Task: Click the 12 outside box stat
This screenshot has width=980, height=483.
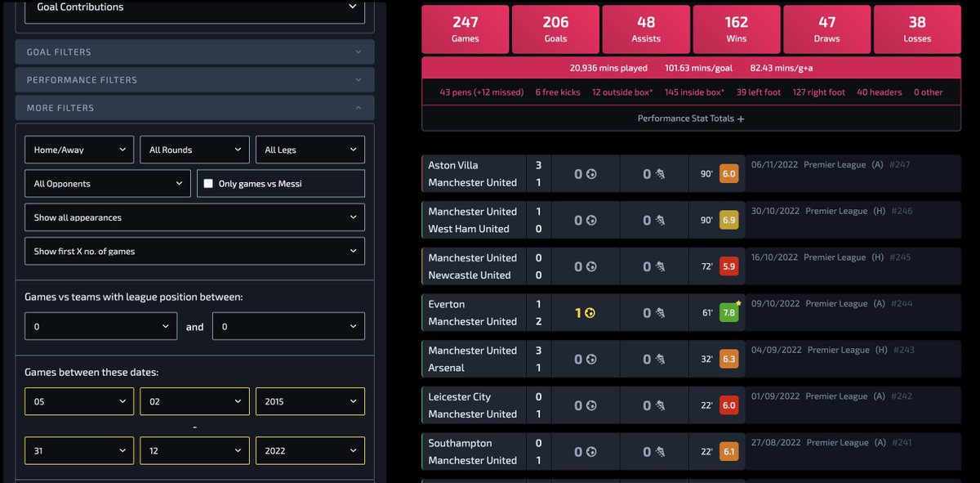Action: tap(622, 92)
